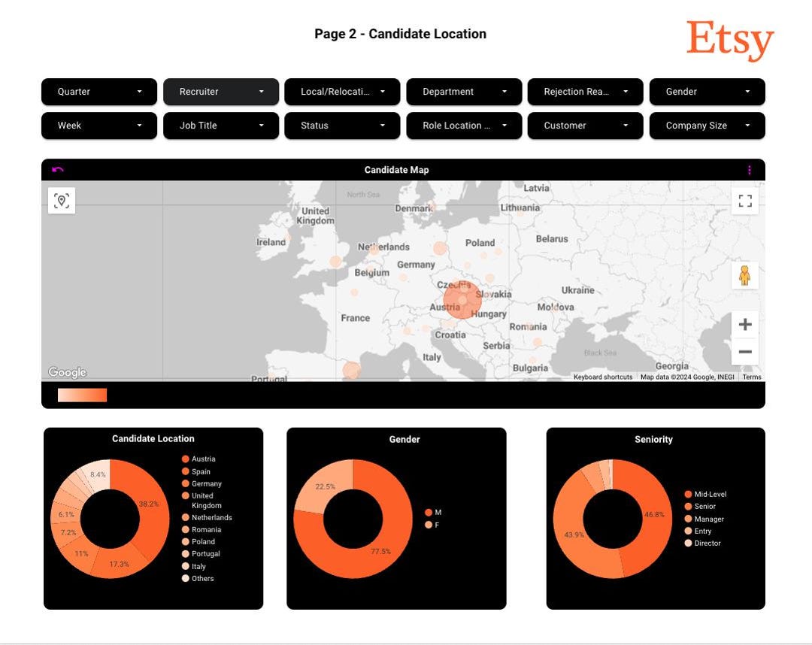Toggle Mid-Level in the Seniority legend
Image resolution: width=812 pixels, height=645 pixels.
click(x=701, y=494)
